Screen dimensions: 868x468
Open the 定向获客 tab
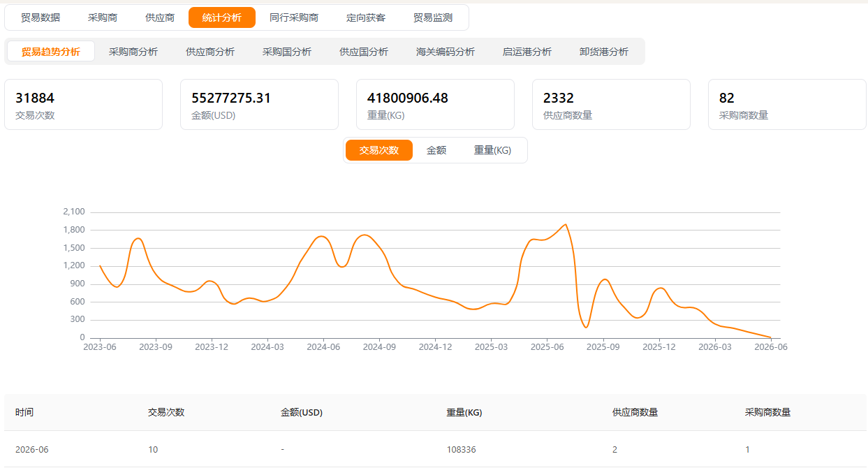(366, 17)
